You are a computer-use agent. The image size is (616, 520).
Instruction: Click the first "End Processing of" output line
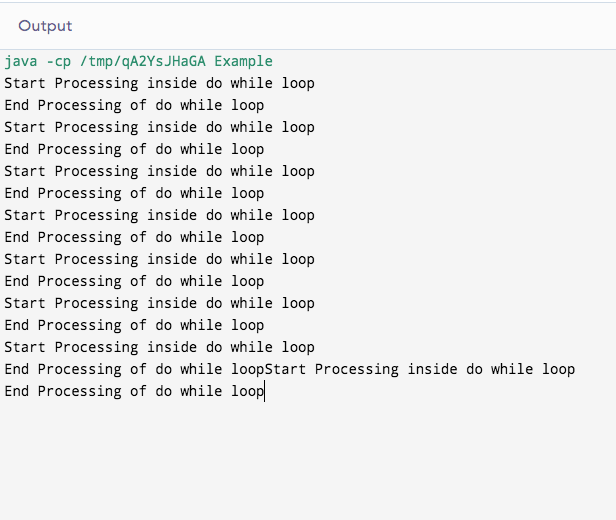click(134, 105)
